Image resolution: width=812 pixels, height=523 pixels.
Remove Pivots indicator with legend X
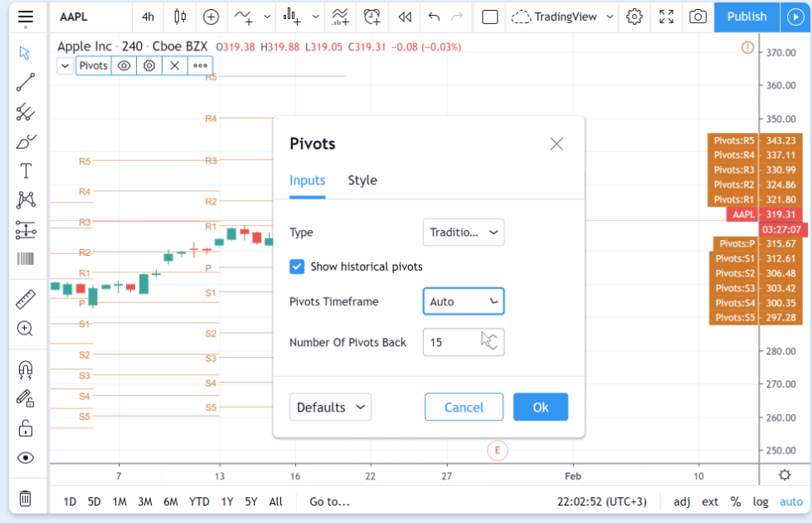(174, 66)
